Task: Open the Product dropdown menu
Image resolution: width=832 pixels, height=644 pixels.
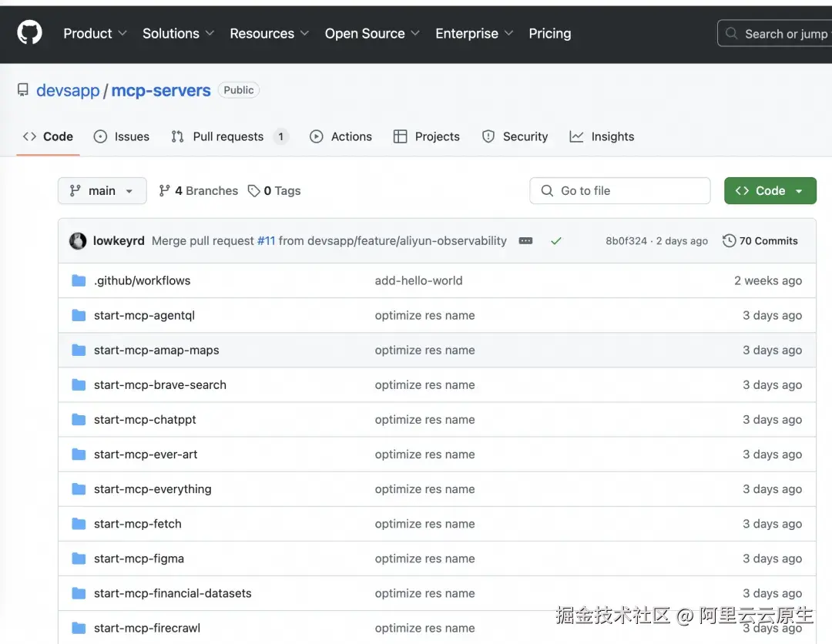Action: (x=95, y=33)
